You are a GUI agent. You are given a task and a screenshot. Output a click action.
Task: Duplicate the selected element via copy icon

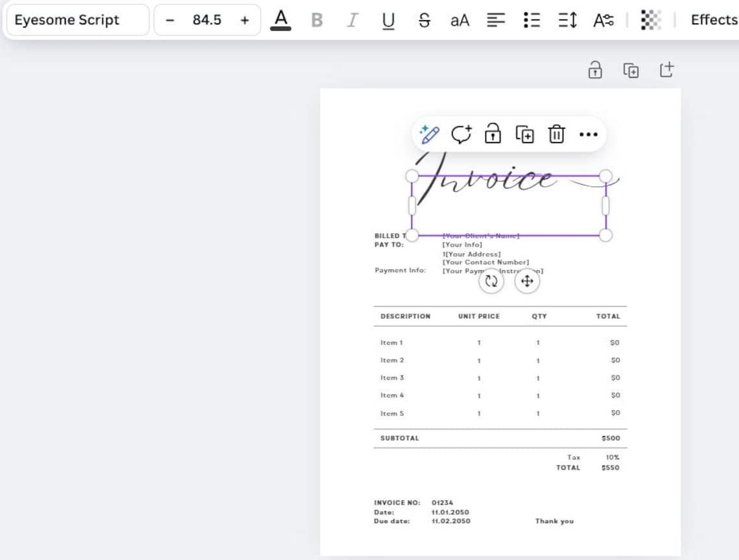525,134
